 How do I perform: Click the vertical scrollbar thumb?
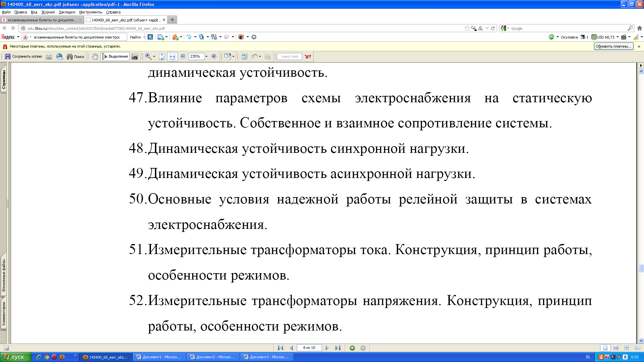point(641,268)
